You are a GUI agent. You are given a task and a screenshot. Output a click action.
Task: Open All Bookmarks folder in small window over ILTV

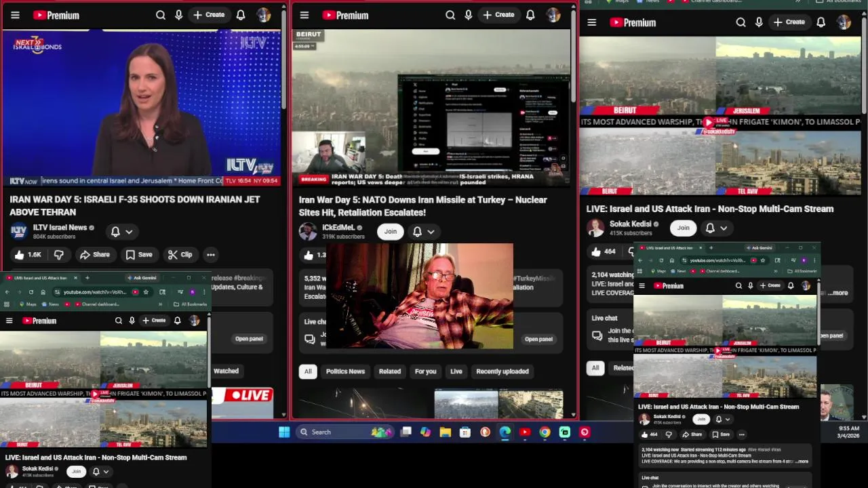point(190,304)
